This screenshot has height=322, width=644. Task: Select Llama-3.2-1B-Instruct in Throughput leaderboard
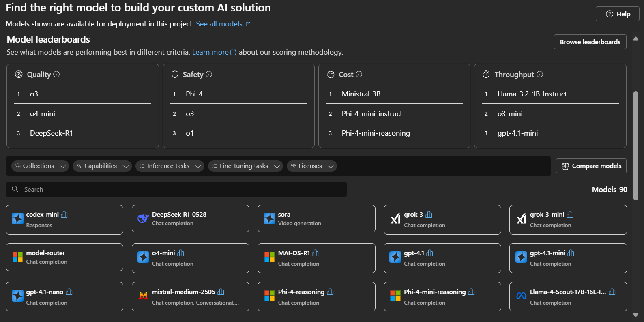click(x=532, y=94)
